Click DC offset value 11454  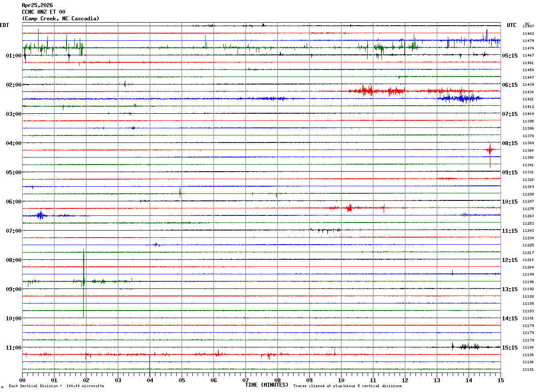tap(528, 70)
